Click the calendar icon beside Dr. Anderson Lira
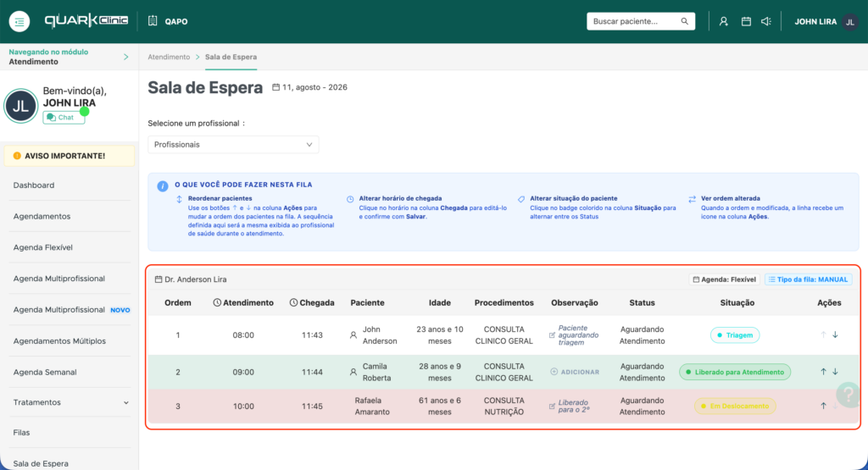Screen dimensions: 868x470 click(159, 279)
